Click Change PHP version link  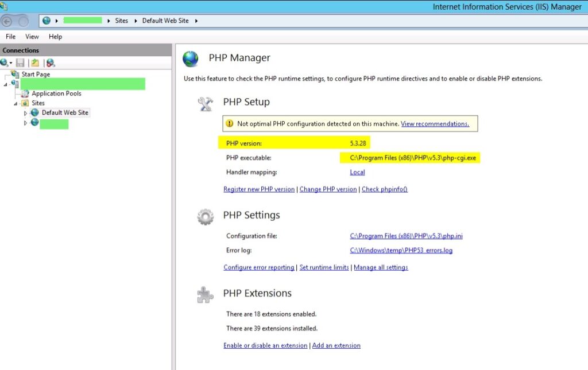(x=328, y=189)
